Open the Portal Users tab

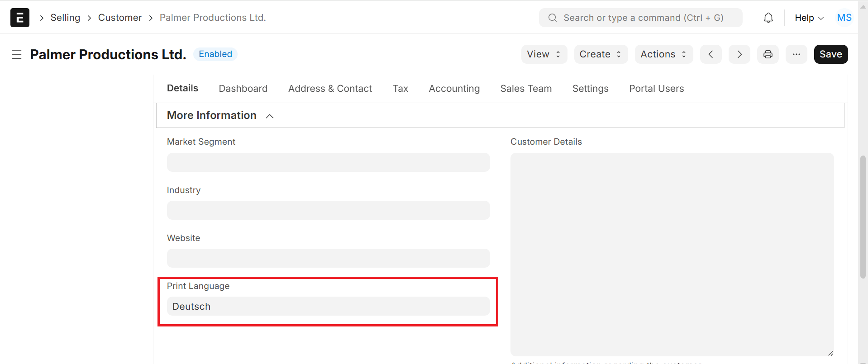(656, 89)
